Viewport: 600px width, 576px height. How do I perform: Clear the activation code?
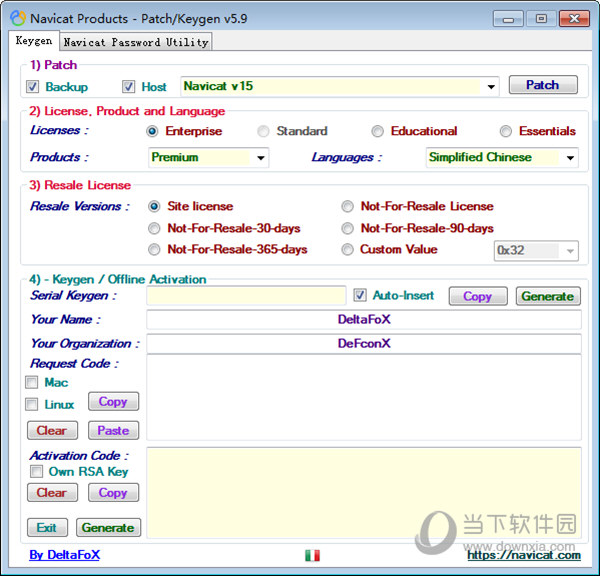click(x=52, y=493)
